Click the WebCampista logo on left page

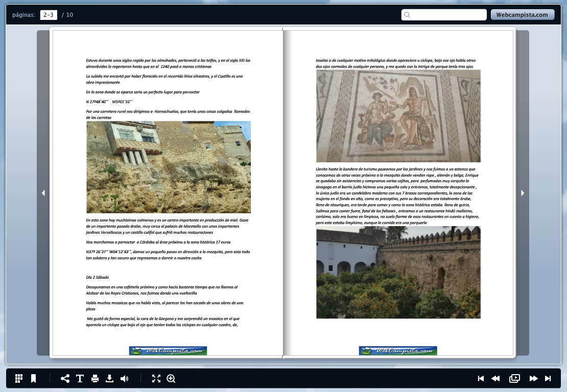click(168, 351)
